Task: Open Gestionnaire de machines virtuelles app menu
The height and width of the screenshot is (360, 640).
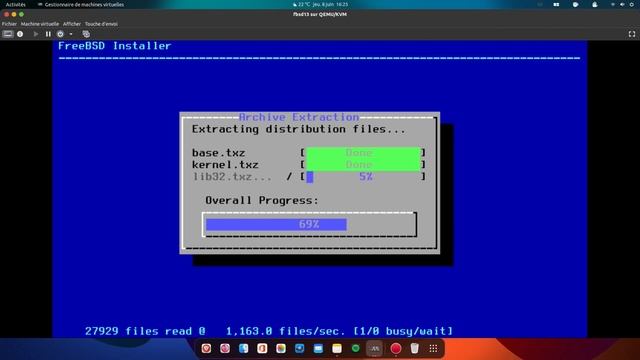Action: (x=81, y=4)
